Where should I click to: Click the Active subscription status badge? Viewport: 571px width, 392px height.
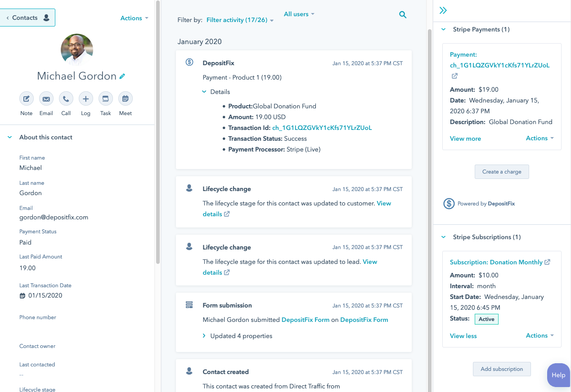[486, 319]
